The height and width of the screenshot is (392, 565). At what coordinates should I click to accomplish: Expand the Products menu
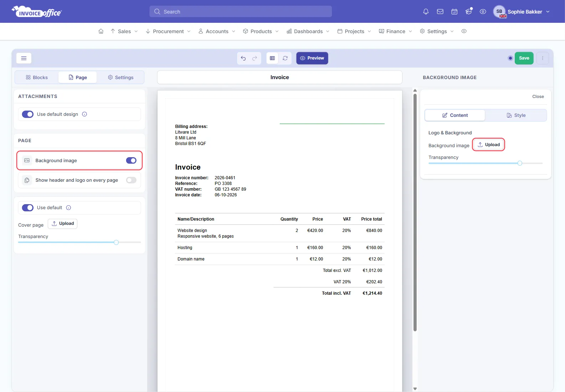261,31
